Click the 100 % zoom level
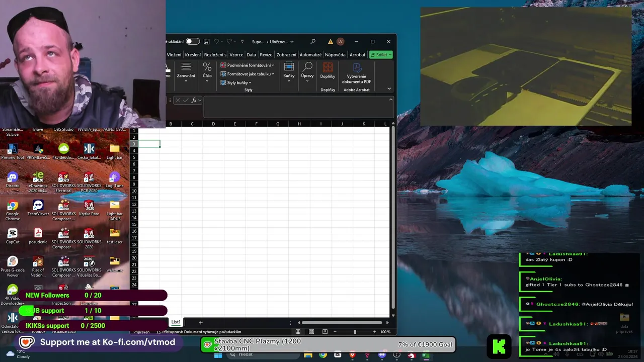The width and height of the screenshot is (644, 362). [385, 332]
